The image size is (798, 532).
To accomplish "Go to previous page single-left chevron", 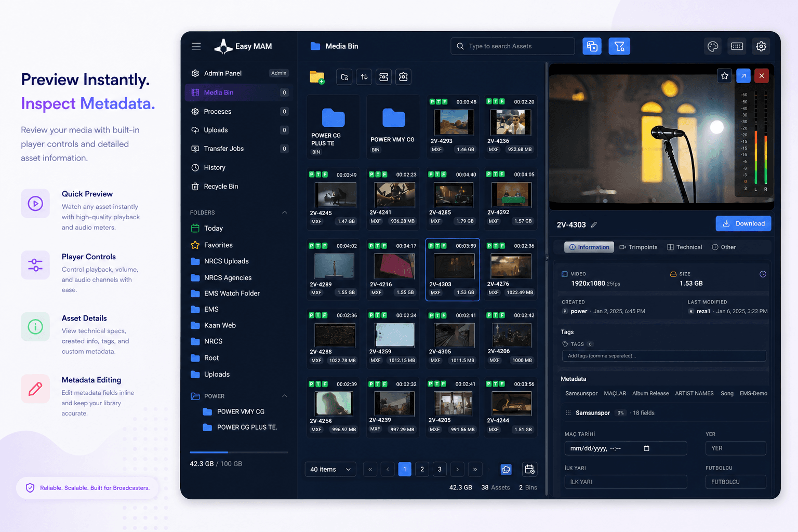I will coord(388,469).
